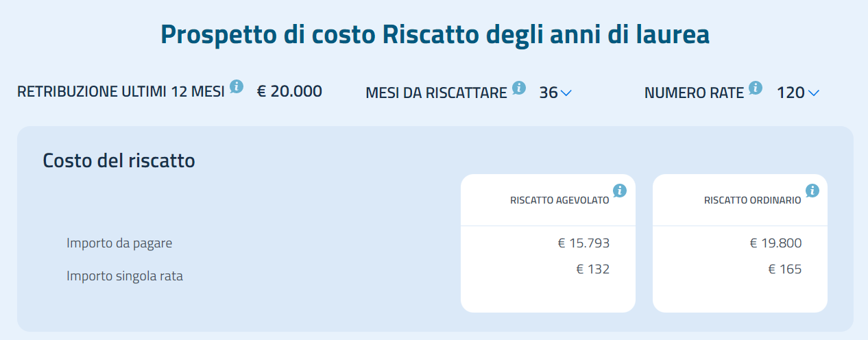Click the € 20.000 salary amount
This screenshot has width=868, height=340.
tap(289, 91)
